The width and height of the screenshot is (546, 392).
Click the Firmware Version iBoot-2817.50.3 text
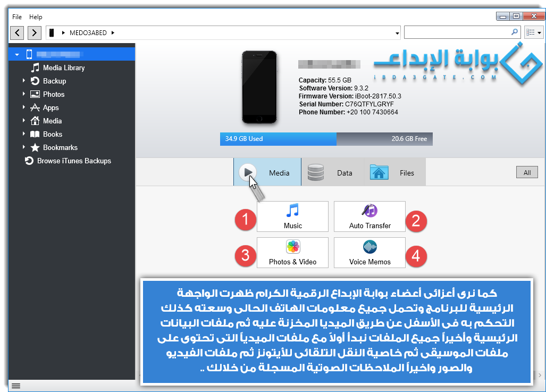[x=350, y=96]
